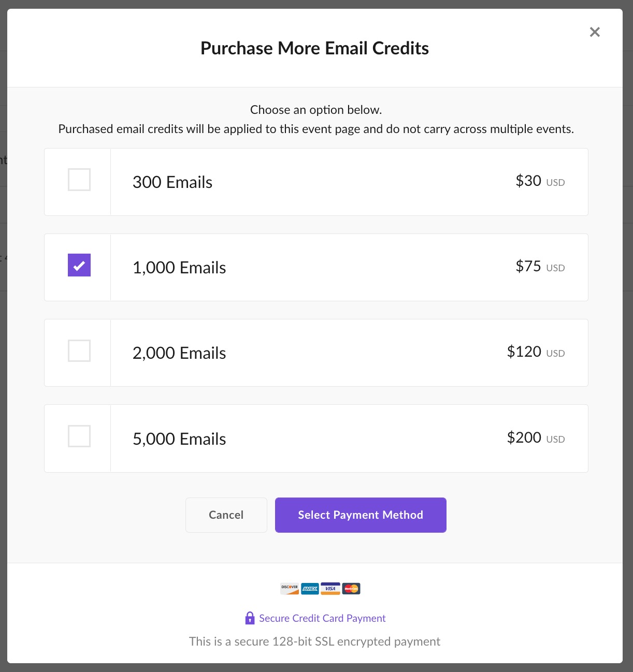Click the purple padlock icon
The height and width of the screenshot is (672, 633).
[x=250, y=618]
